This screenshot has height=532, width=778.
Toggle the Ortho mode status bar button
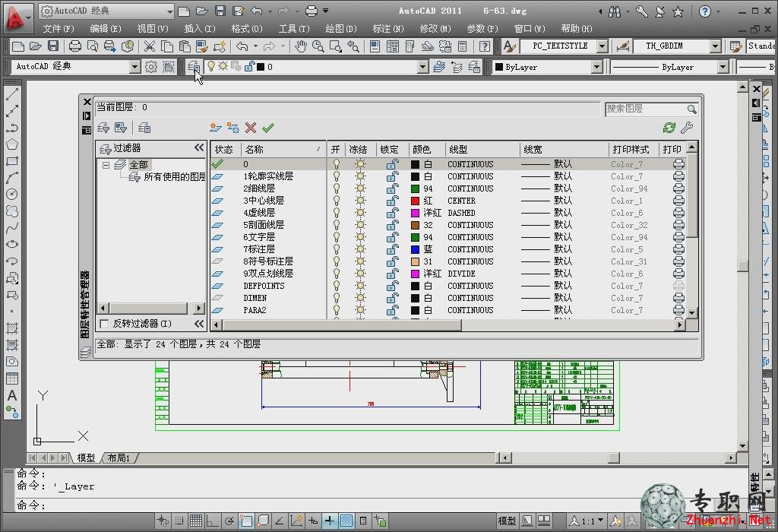(213, 521)
